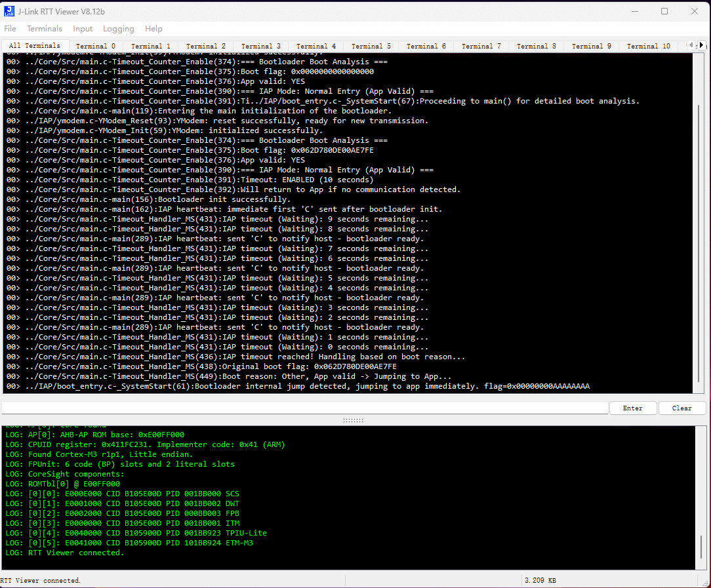Click the 'LOG: RTT Viewer connected.' line

[65, 553]
